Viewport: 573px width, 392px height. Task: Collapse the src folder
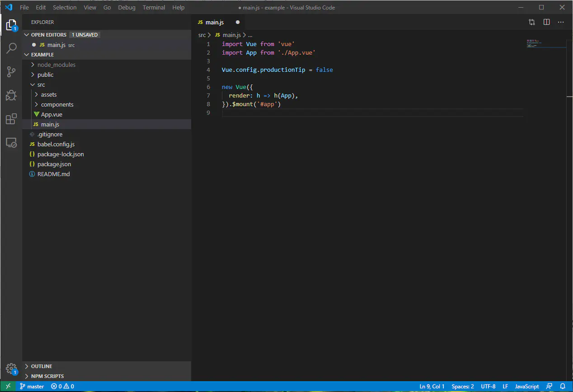pyautogui.click(x=41, y=84)
